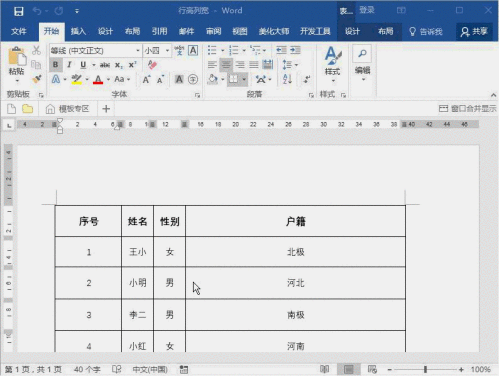Screen dimensions: 499x376
Task: Toggle character shading A button
Action: click(x=179, y=79)
